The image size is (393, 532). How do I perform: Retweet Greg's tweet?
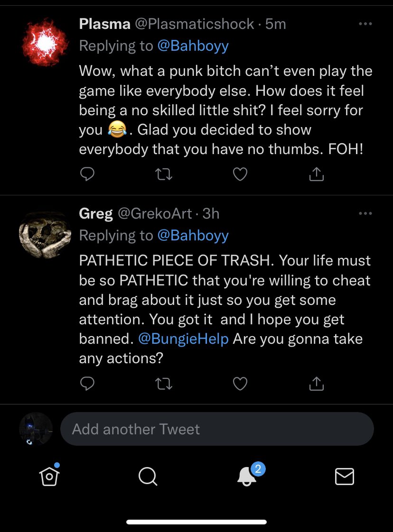tap(164, 384)
